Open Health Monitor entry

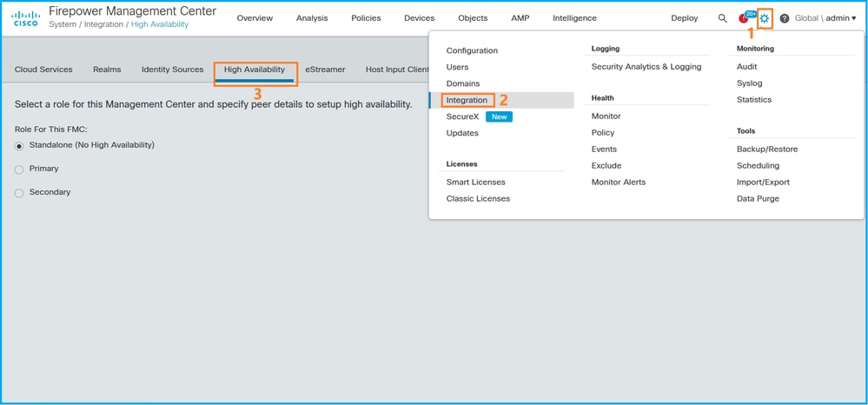(x=606, y=116)
